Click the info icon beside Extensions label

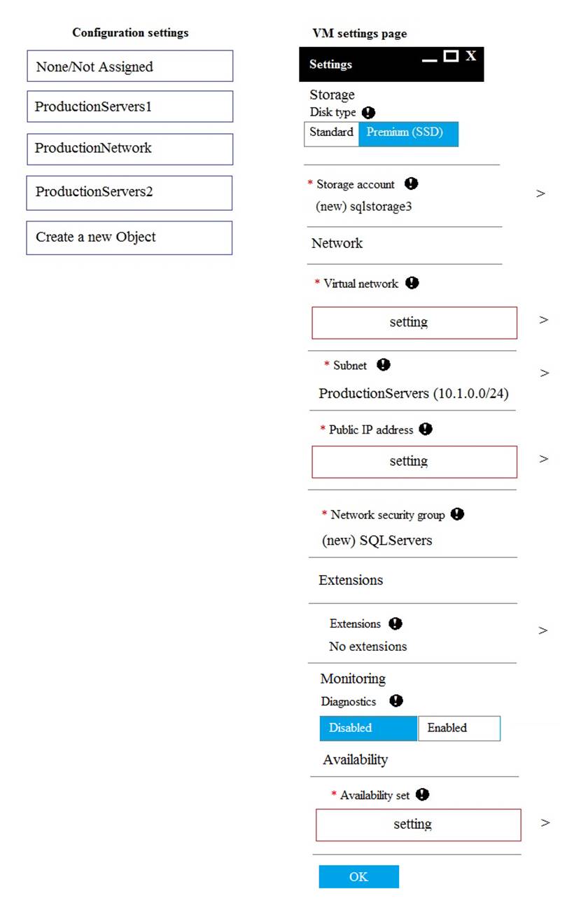coord(395,623)
